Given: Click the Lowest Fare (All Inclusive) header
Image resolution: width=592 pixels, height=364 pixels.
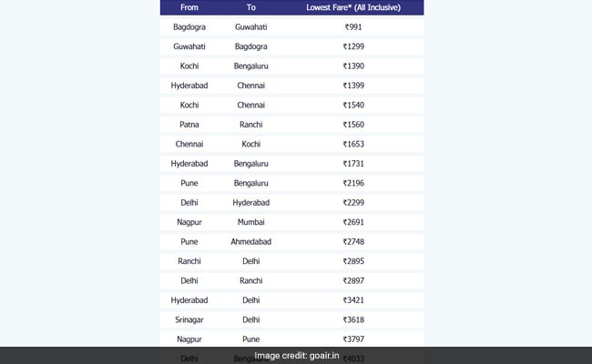Looking at the screenshot, I should (353, 7).
